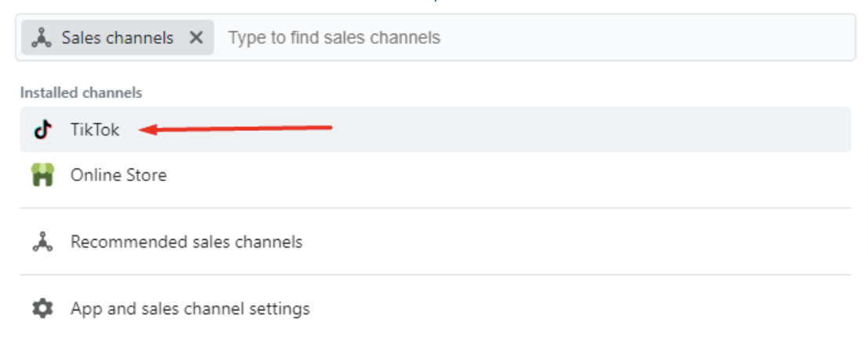This screenshot has height=337, width=868.
Task: Open App and sales channel settings
Action: [x=435, y=308]
